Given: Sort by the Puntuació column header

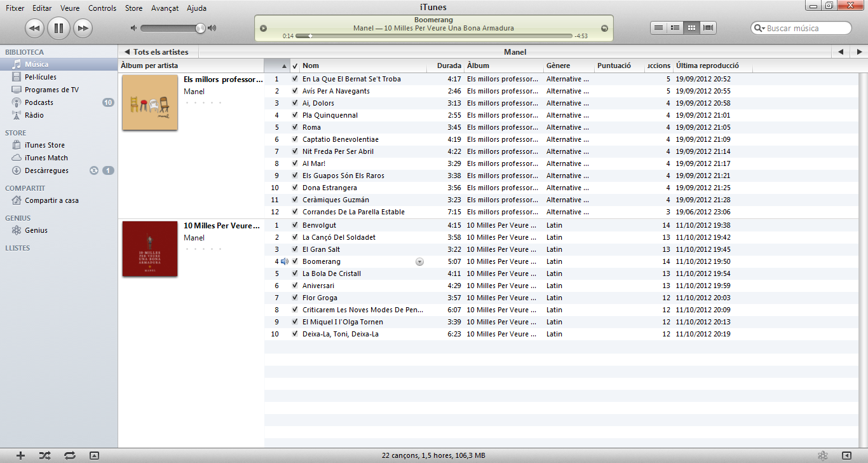Looking at the screenshot, I should [620, 66].
